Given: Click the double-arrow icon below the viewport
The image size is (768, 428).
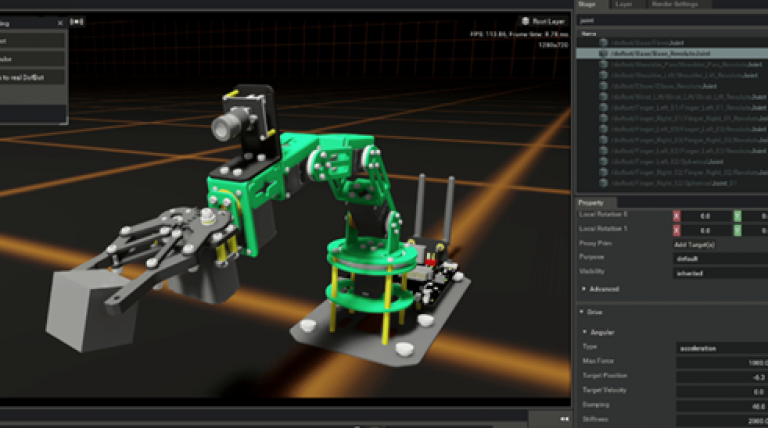Looking at the screenshot, I should click(564, 419).
